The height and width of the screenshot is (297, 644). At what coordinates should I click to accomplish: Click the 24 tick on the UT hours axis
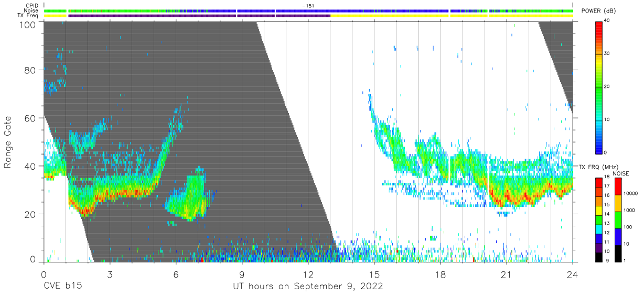tap(572, 274)
